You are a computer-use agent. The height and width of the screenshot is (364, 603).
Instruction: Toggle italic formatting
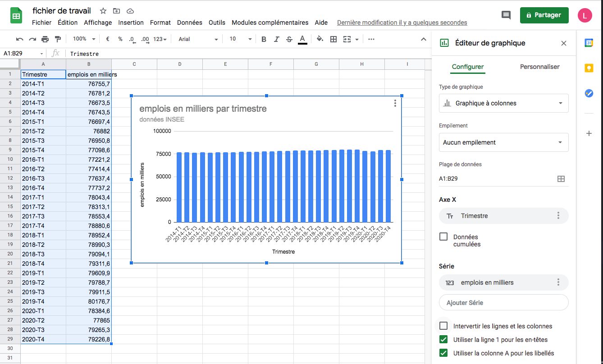pos(277,39)
